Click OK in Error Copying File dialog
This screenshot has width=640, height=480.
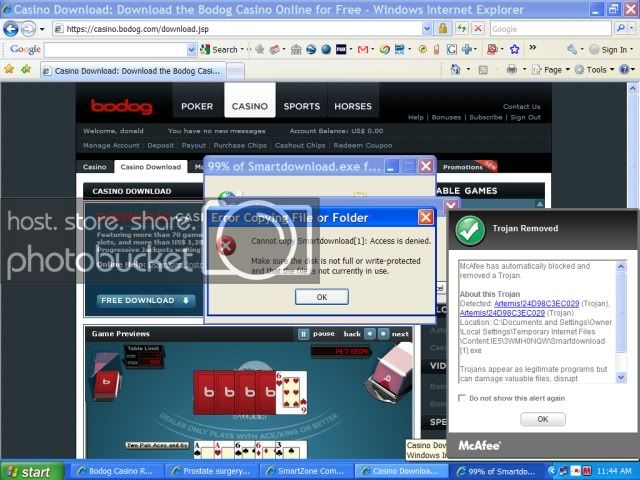[322, 297]
